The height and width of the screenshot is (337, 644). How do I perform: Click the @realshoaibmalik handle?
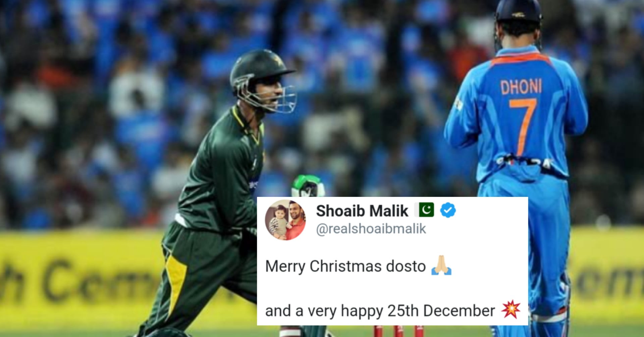[x=371, y=229]
